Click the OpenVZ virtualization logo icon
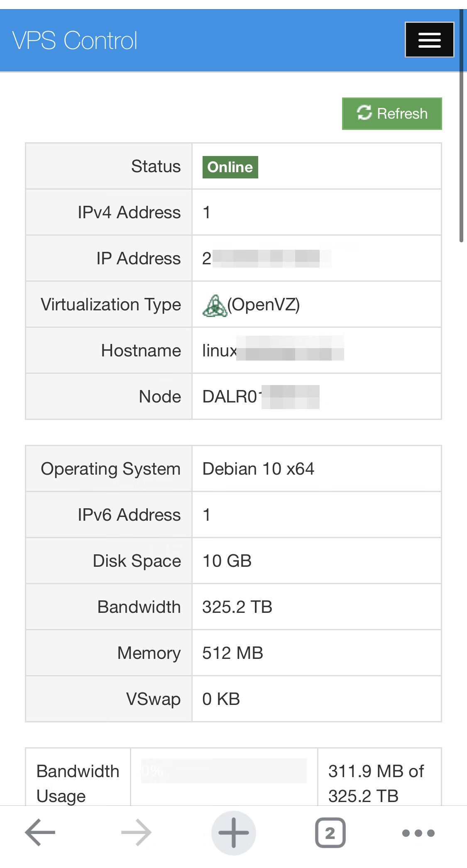The image size is (467, 868). [214, 305]
